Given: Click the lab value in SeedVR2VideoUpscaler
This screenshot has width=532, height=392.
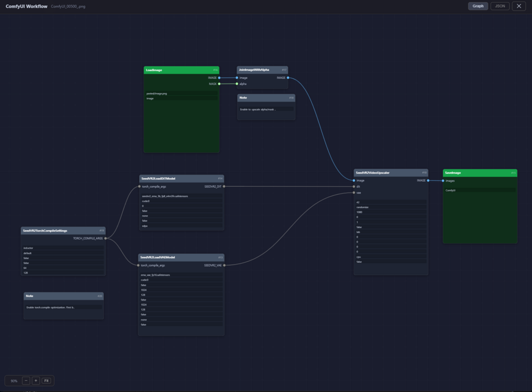Looking at the screenshot, I should [391, 232].
